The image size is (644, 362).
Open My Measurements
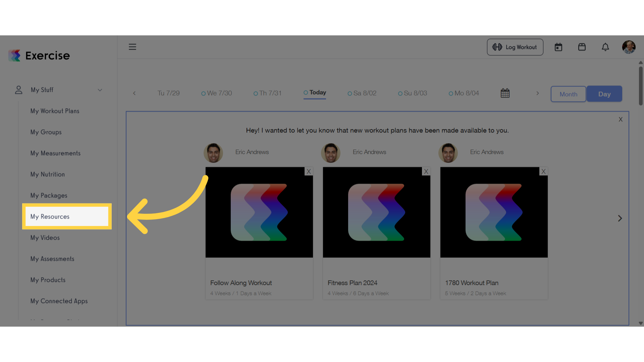click(55, 153)
